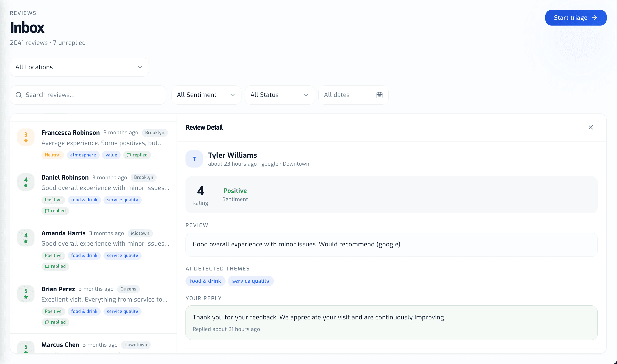617x364 pixels.
Task: Click the Start triage button
Action: 576,18
